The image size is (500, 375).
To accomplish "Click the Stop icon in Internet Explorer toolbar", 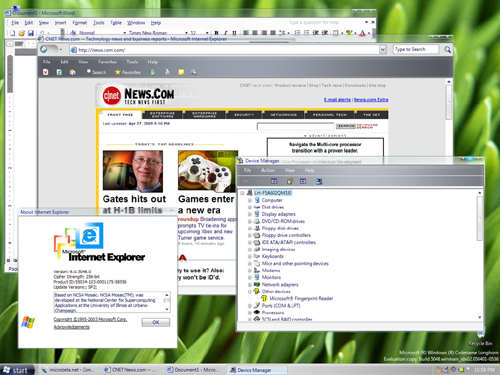I will point(46,72).
